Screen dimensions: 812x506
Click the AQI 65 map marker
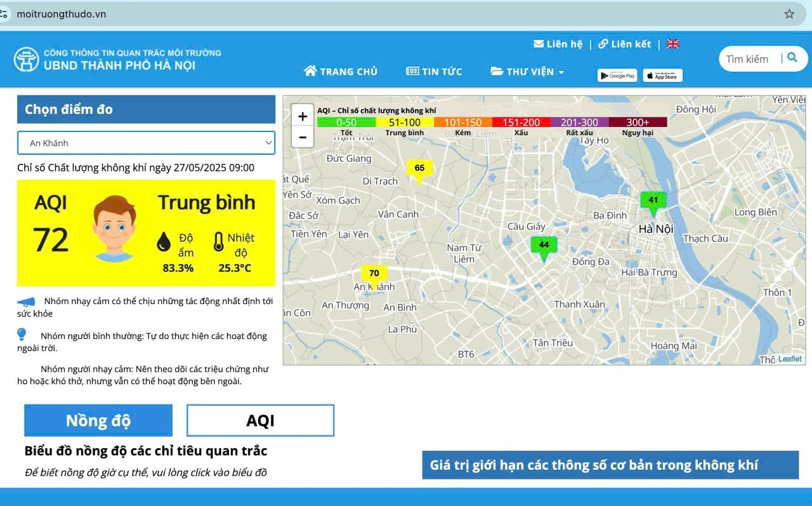click(x=419, y=168)
